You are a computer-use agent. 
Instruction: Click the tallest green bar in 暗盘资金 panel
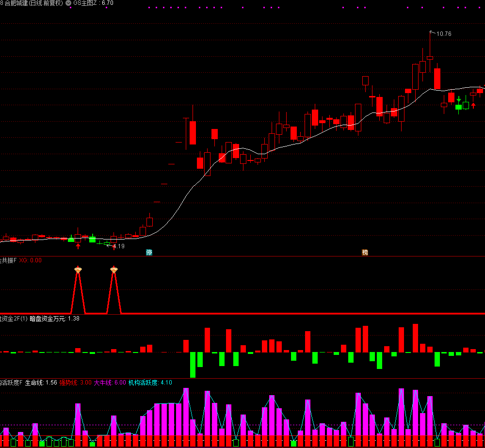[193, 364]
